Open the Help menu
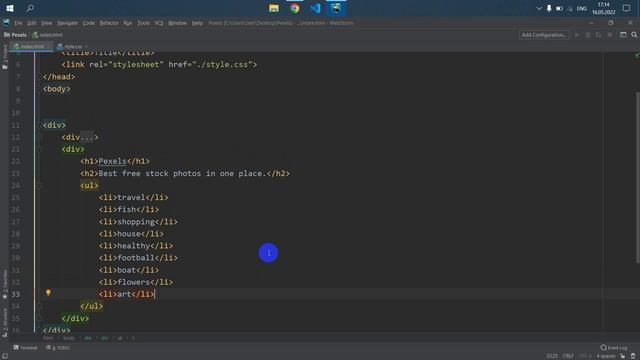The height and width of the screenshot is (360, 640). coord(197,23)
